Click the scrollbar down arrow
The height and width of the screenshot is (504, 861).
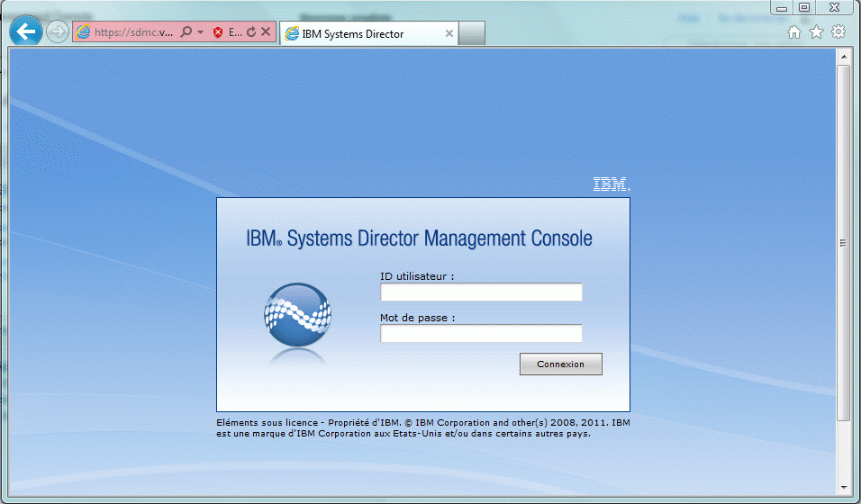tap(843, 488)
